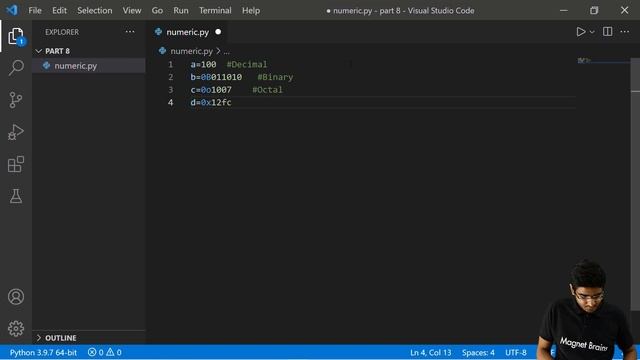
Task: Click the #Binary comment on line 2
Action: tap(275, 77)
